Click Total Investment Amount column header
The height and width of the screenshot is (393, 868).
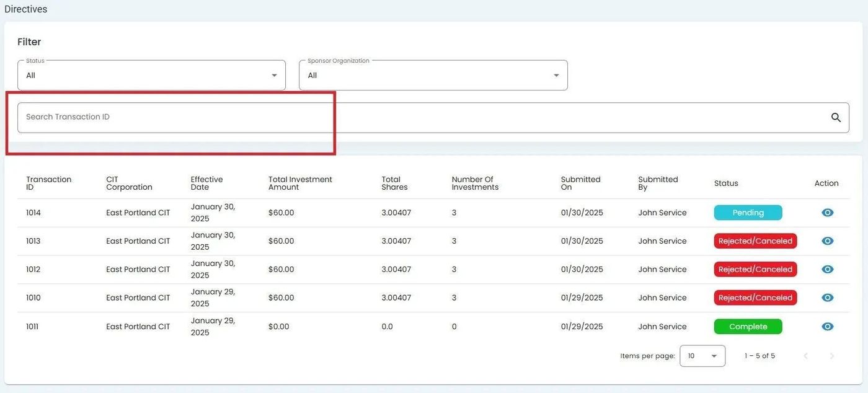pyautogui.click(x=300, y=183)
